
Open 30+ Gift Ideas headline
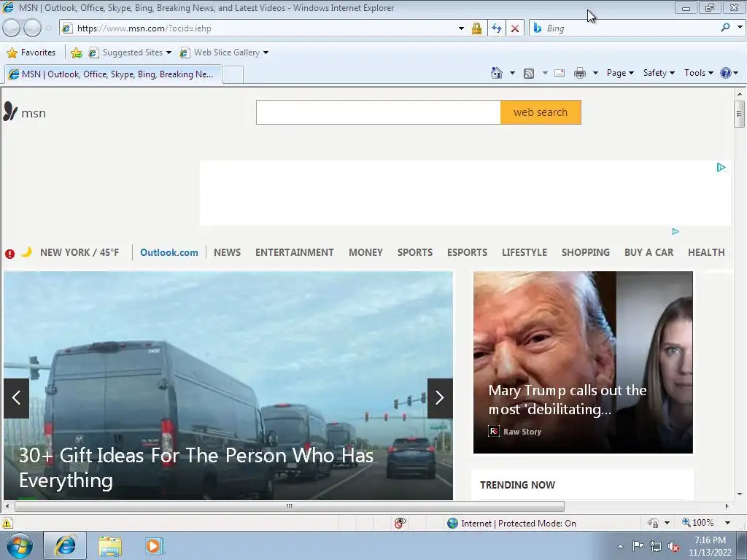196,467
